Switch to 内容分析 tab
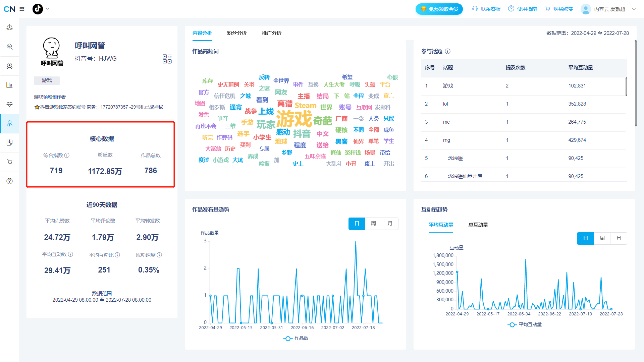Image resolution: width=644 pixels, height=362 pixels. pos(202,33)
